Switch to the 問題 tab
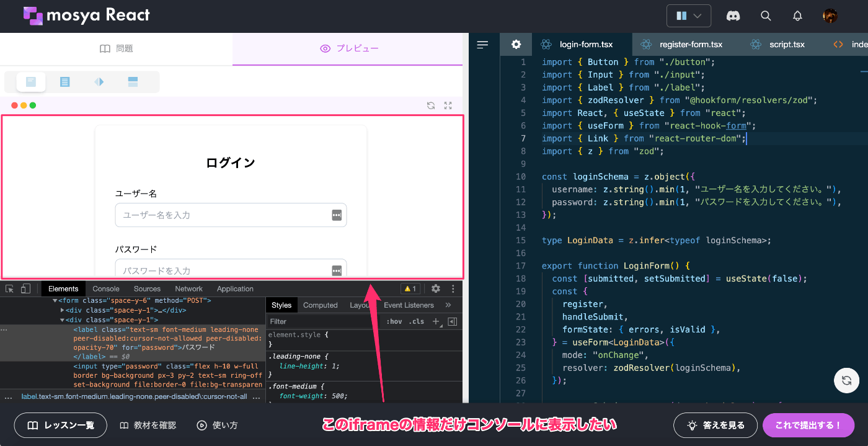868x446 pixels. click(117, 48)
